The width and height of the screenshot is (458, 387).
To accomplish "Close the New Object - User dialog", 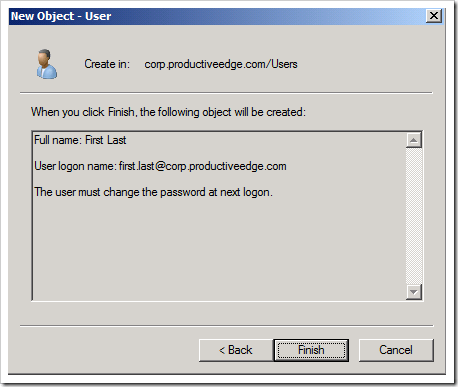I will (434, 16).
